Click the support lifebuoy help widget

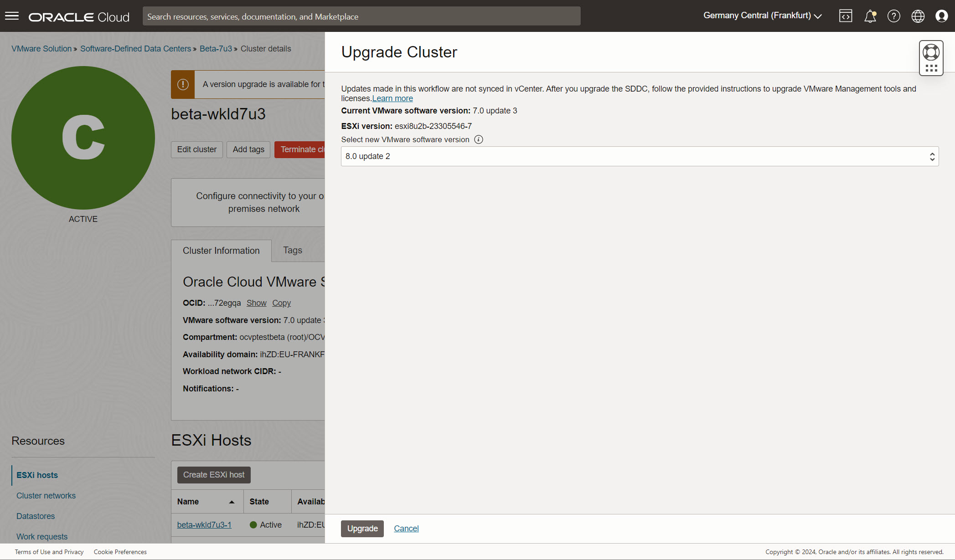(x=931, y=52)
